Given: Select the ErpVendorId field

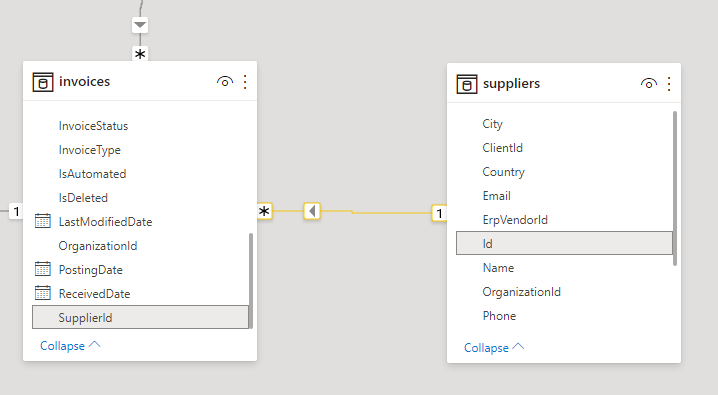Looking at the screenshot, I should point(515,220).
